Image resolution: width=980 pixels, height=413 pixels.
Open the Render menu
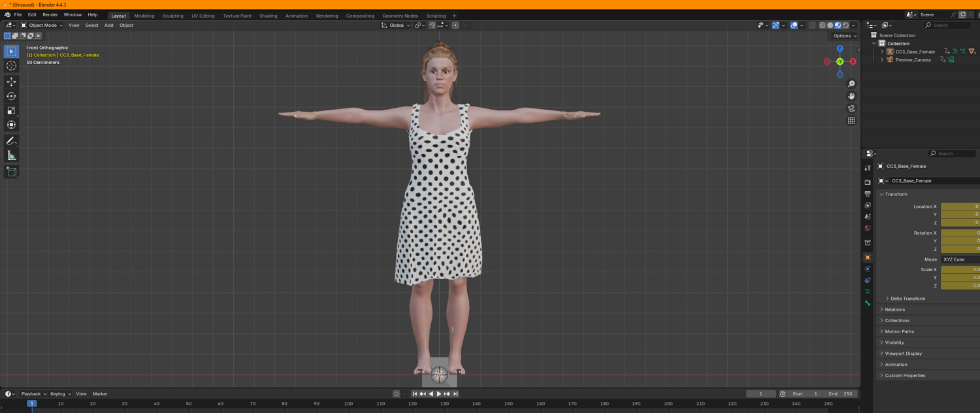coord(50,14)
